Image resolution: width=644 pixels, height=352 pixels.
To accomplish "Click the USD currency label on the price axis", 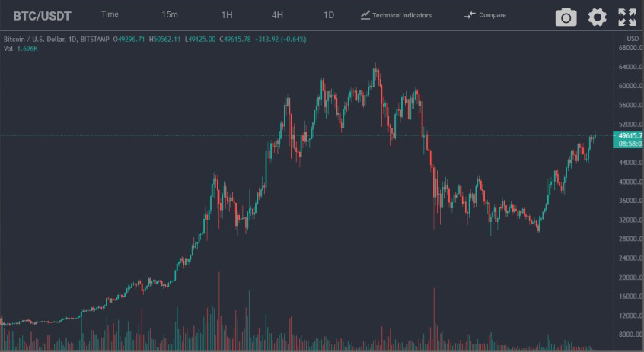I will pos(632,39).
